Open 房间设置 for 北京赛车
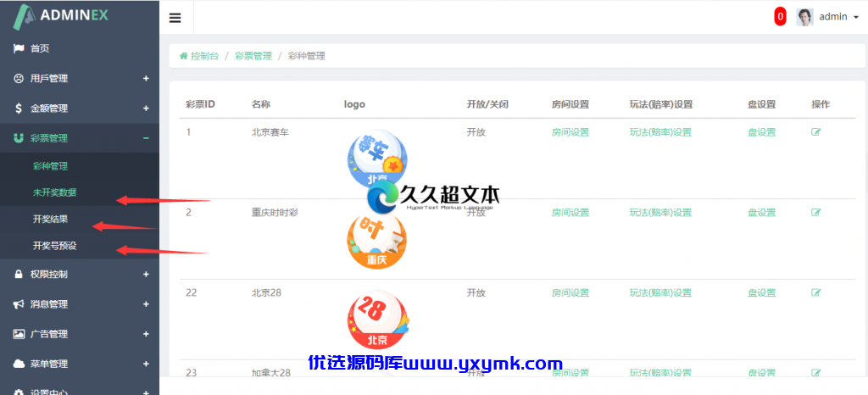Image resolution: width=868 pixels, height=395 pixels. 570,132
